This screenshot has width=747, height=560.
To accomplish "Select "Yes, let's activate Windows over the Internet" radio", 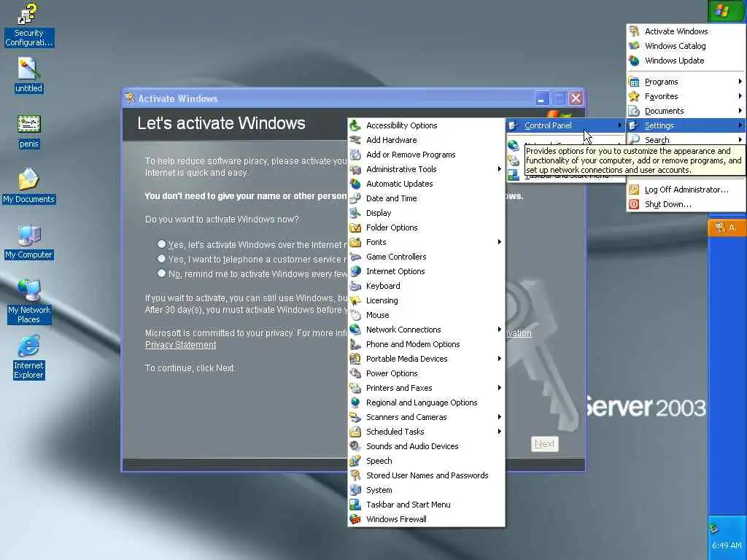I will (x=161, y=244).
